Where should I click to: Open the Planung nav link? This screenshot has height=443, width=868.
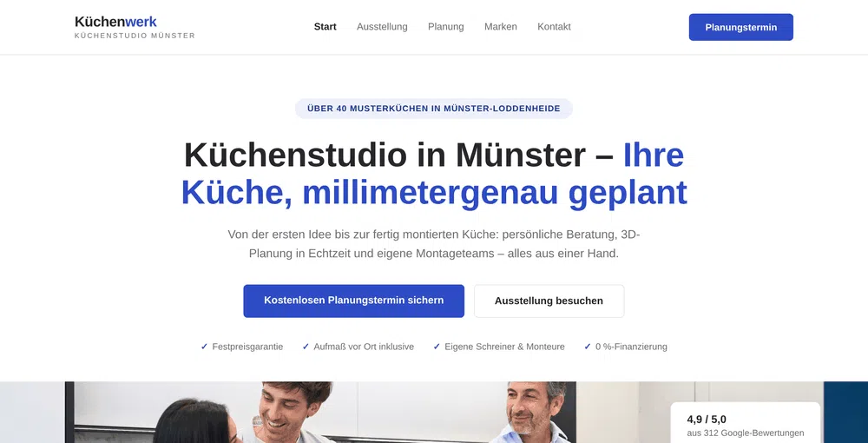[x=445, y=27]
